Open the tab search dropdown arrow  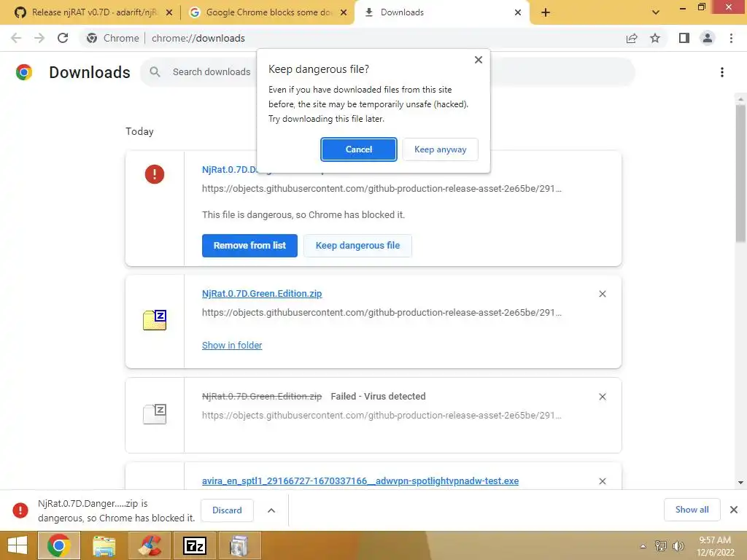click(x=656, y=12)
